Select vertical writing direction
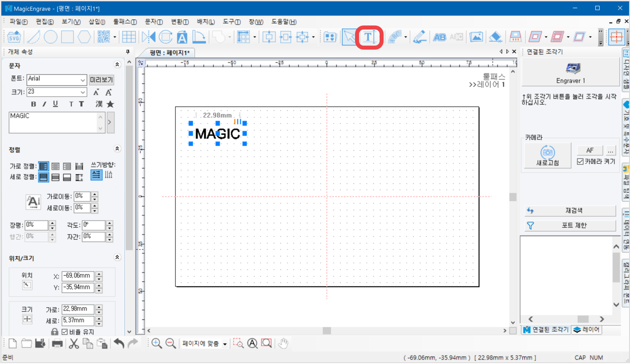Viewport: 630px width, 364px height. click(x=108, y=175)
